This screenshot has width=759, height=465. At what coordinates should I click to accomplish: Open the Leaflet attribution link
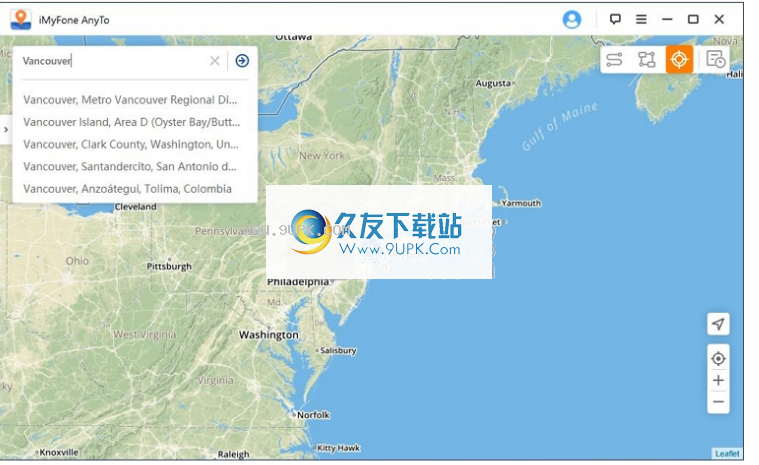pos(727,453)
